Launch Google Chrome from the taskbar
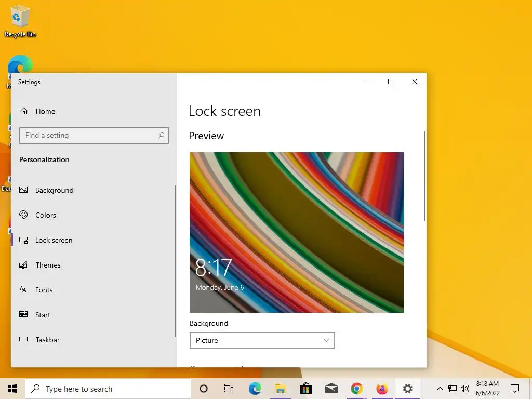532x399 pixels. coord(356,389)
